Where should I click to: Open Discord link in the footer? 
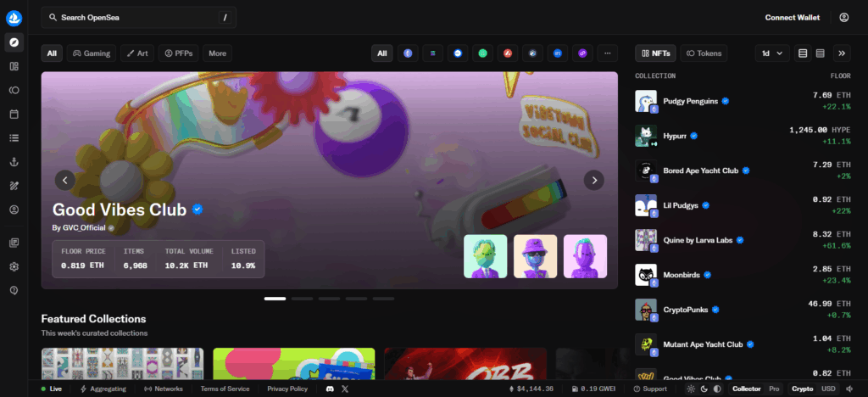tap(330, 389)
